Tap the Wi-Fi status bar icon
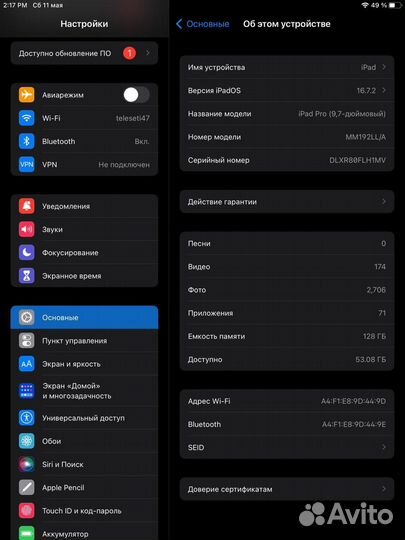405x540 pixels. pyautogui.click(x=365, y=5)
